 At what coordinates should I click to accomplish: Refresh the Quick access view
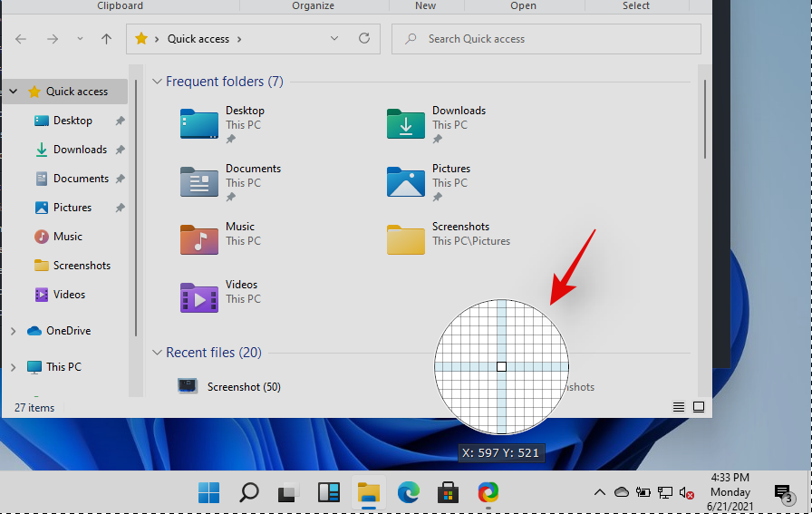tap(364, 38)
